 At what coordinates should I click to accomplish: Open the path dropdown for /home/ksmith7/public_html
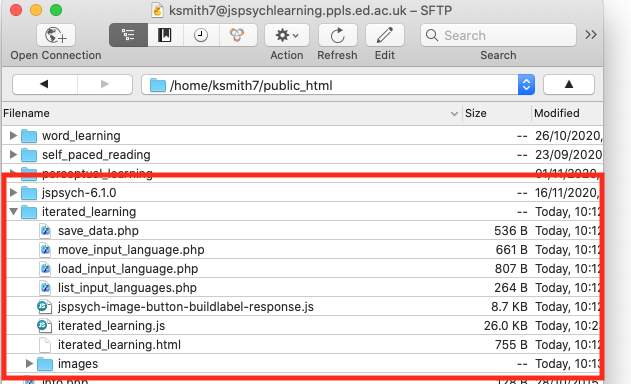526,85
